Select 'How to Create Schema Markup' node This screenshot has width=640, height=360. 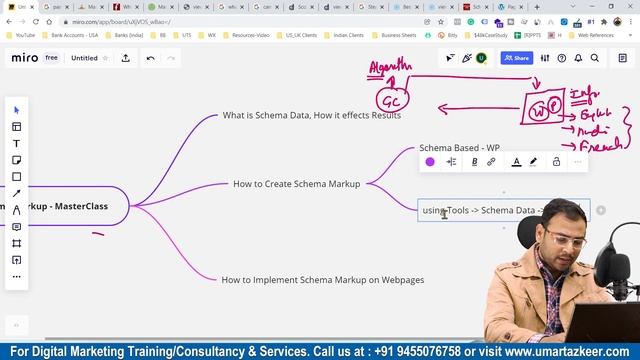(x=297, y=184)
